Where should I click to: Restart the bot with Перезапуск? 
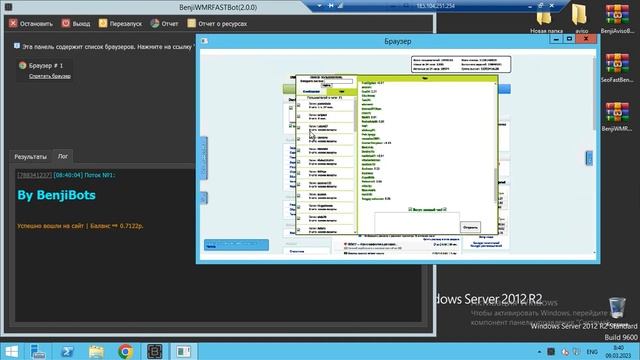coord(120,24)
